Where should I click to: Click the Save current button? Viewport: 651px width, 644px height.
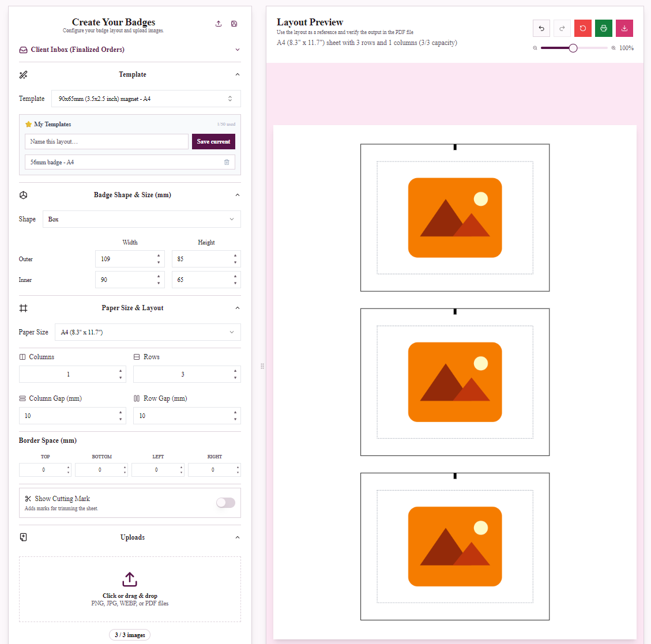pos(213,142)
